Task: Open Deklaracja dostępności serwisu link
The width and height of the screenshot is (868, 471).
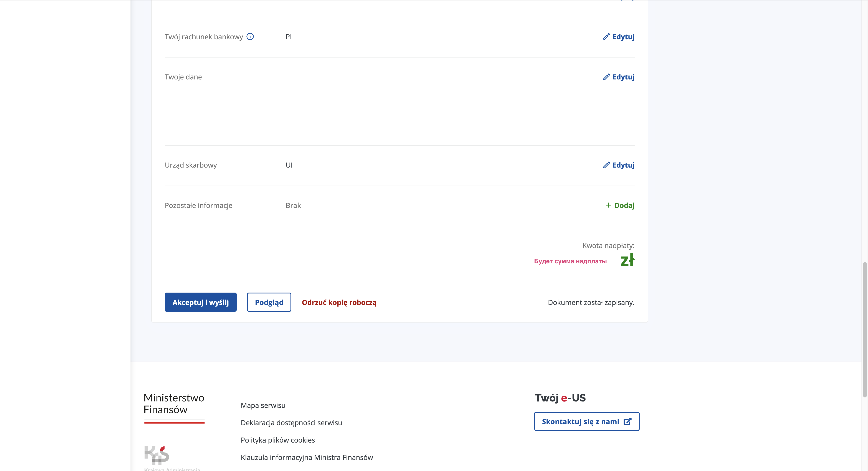Action: [x=291, y=422]
